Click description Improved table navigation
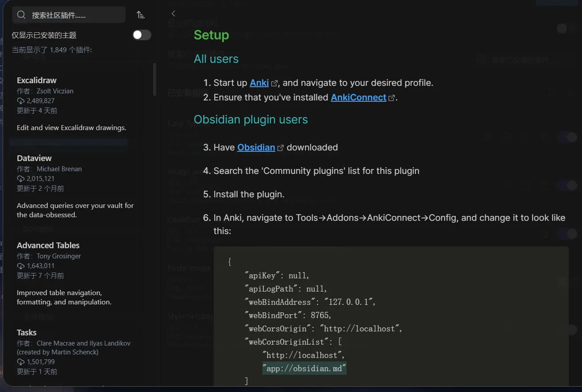The image size is (582, 392). (64, 297)
